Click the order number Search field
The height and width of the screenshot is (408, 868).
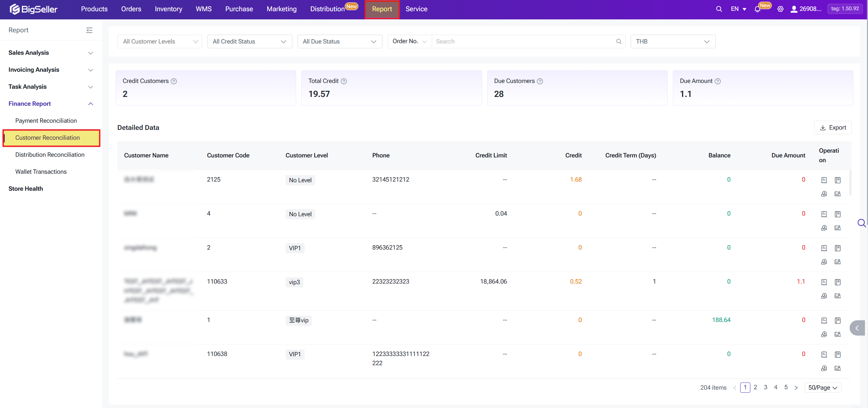point(524,41)
